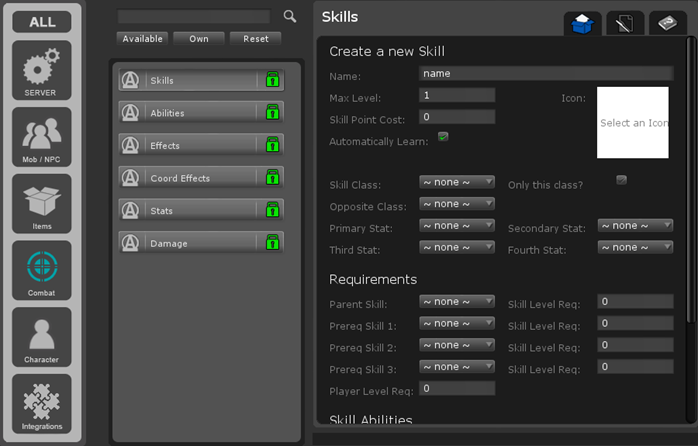Enable the Only this class checkbox
This screenshot has width=698, height=446.
click(x=621, y=180)
